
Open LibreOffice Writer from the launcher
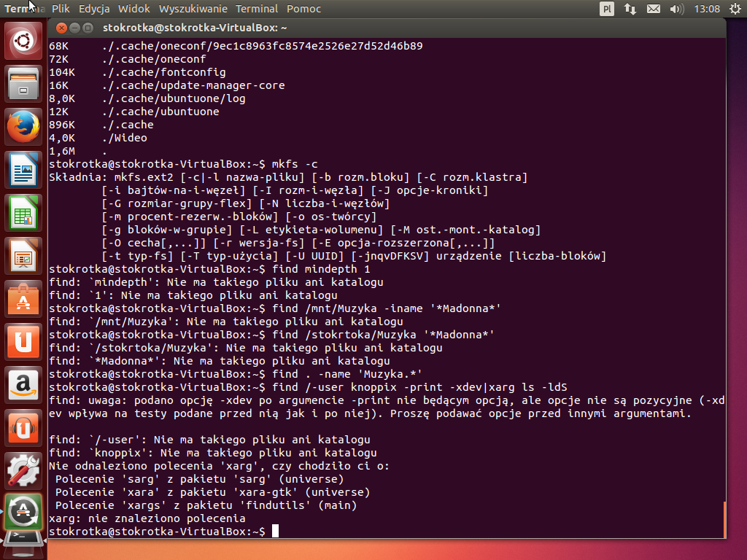(24, 170)
